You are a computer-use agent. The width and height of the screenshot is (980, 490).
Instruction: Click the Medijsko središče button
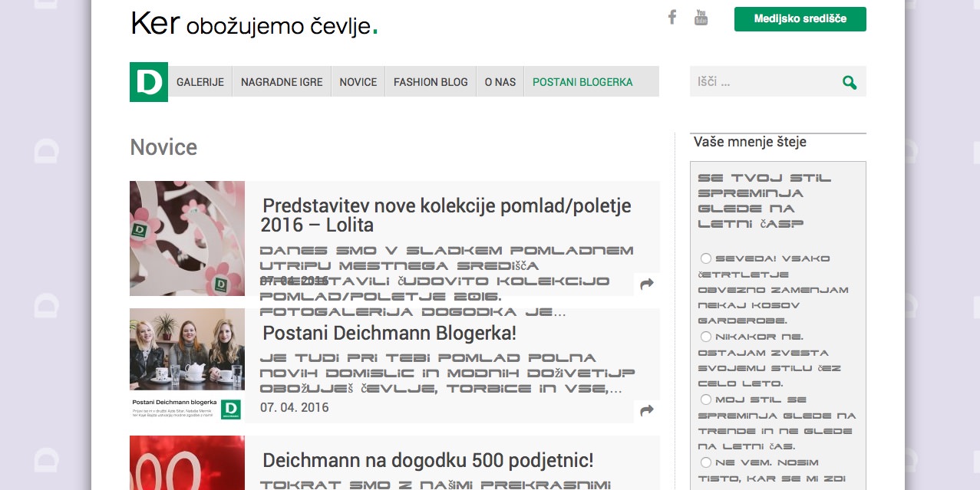800,19
